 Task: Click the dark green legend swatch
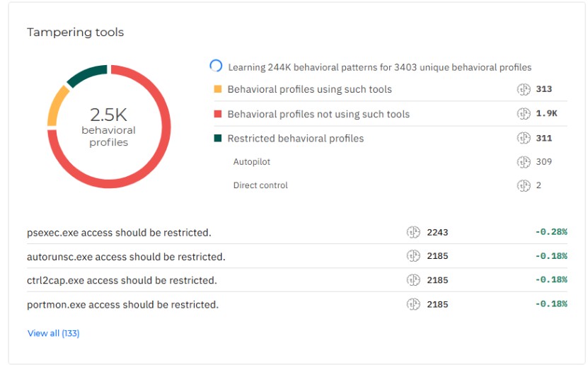pos(217,138)
